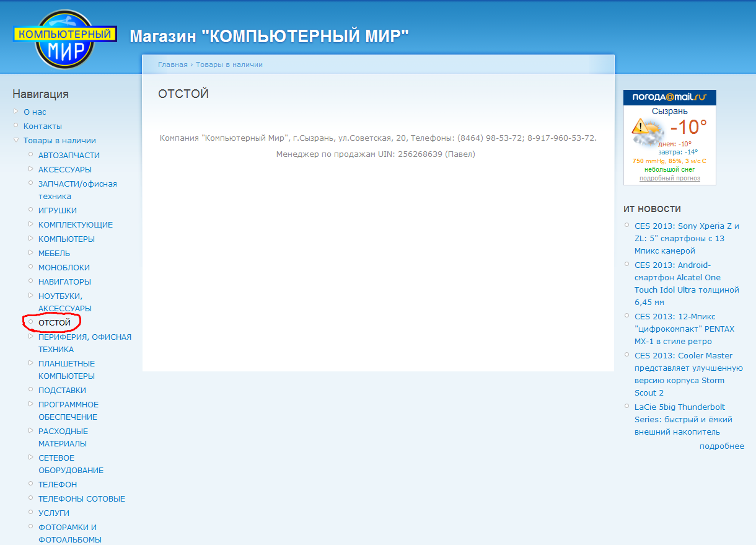This screenshot has width=756, height=545.
Task: Expand the КОМПЛЕКТУЮЩИЕ category arrow
Action: pos(31,224)
